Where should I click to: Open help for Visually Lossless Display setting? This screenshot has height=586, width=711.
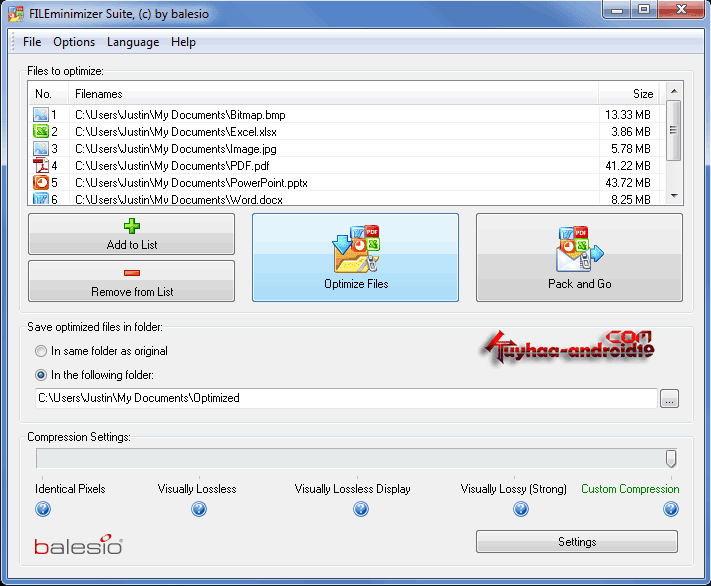(361, 509)
